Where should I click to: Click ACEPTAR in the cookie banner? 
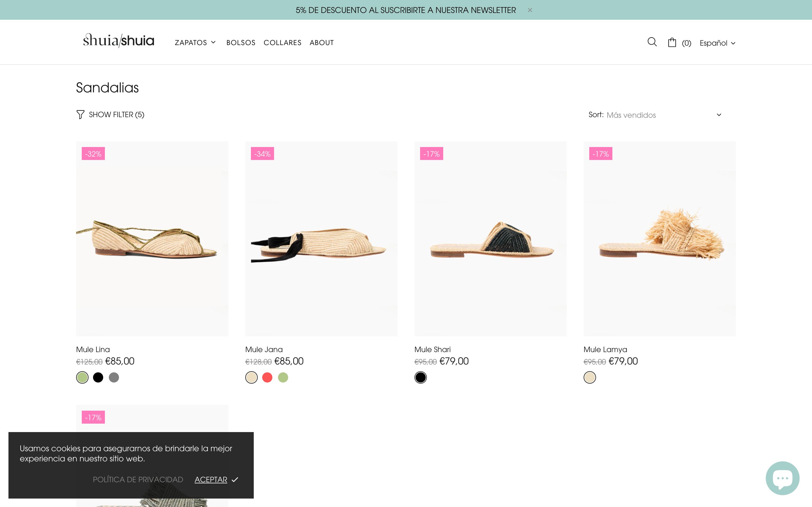click(x=211, y=479)
